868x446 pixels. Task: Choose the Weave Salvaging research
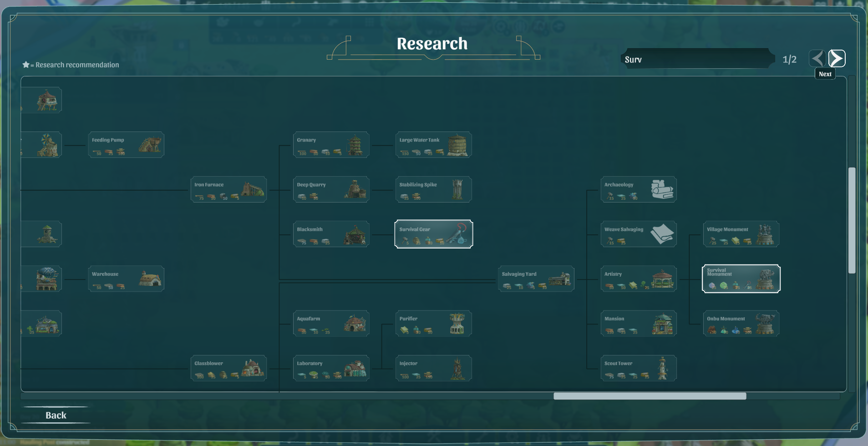click(638, 234)
